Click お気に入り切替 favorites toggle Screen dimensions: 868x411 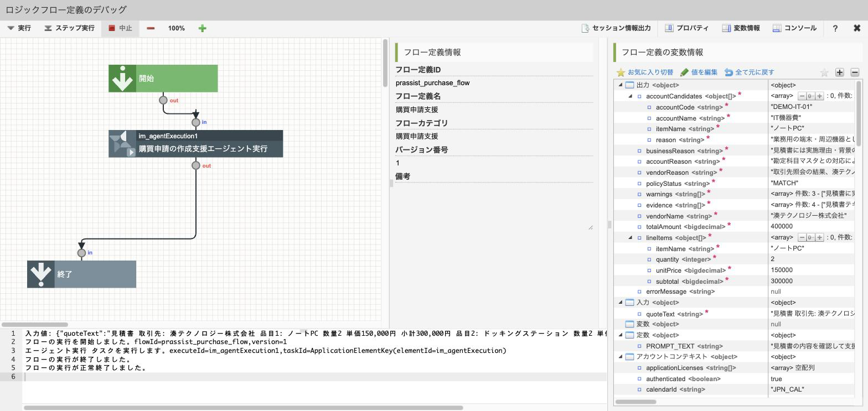[x=645, y=72]
